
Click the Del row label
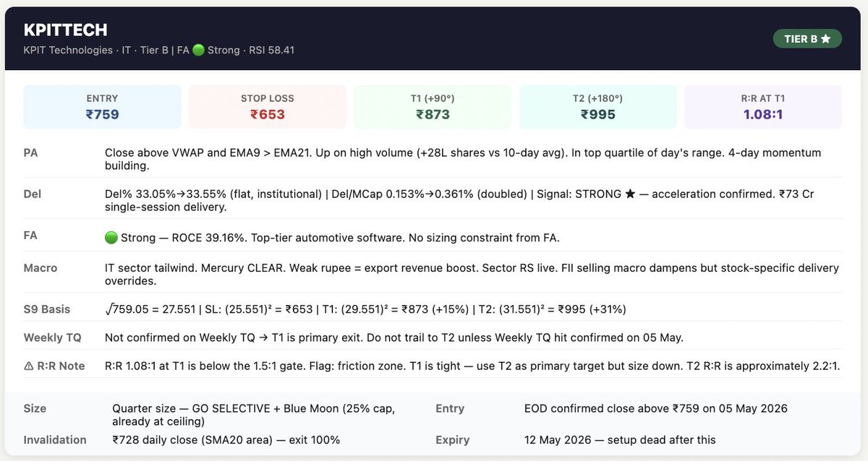coord(33,194)
